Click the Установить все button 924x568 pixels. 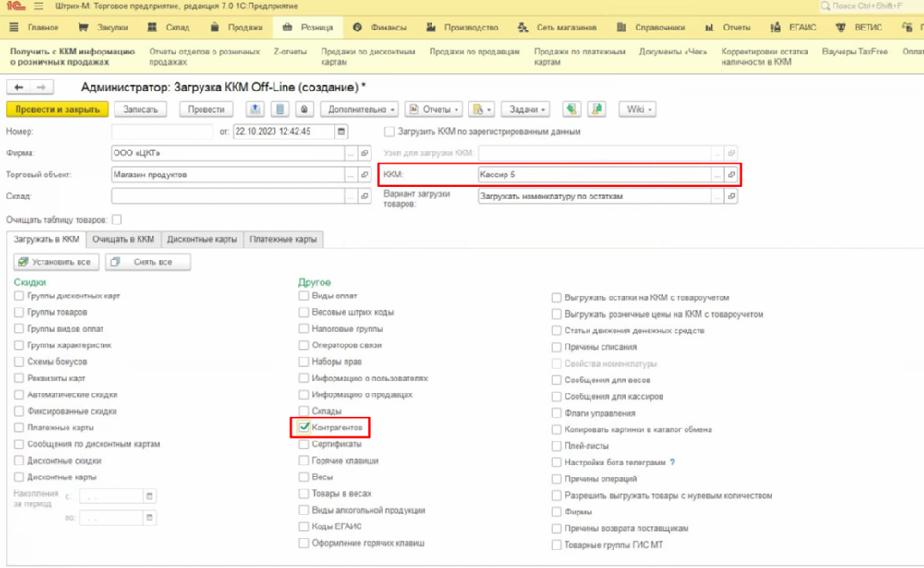53,262
